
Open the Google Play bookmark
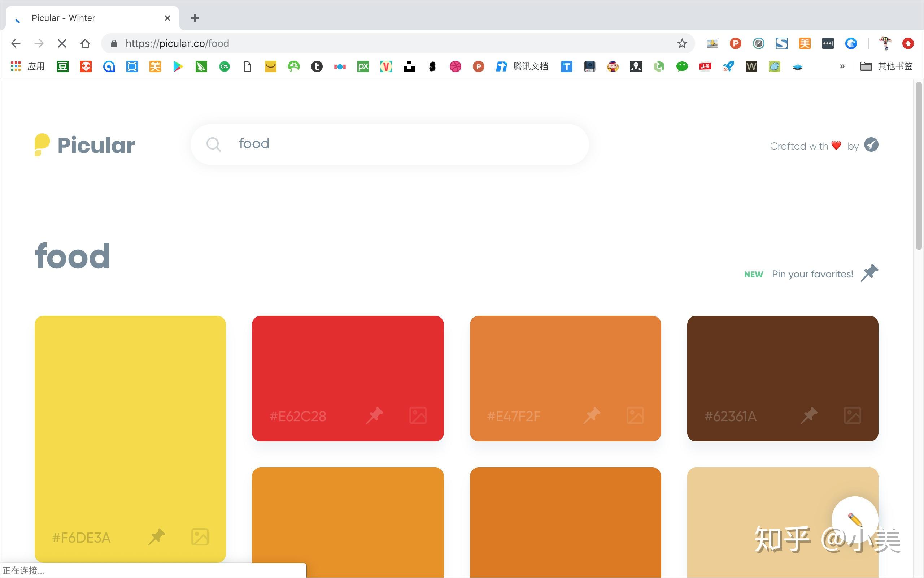pos(178,66)
